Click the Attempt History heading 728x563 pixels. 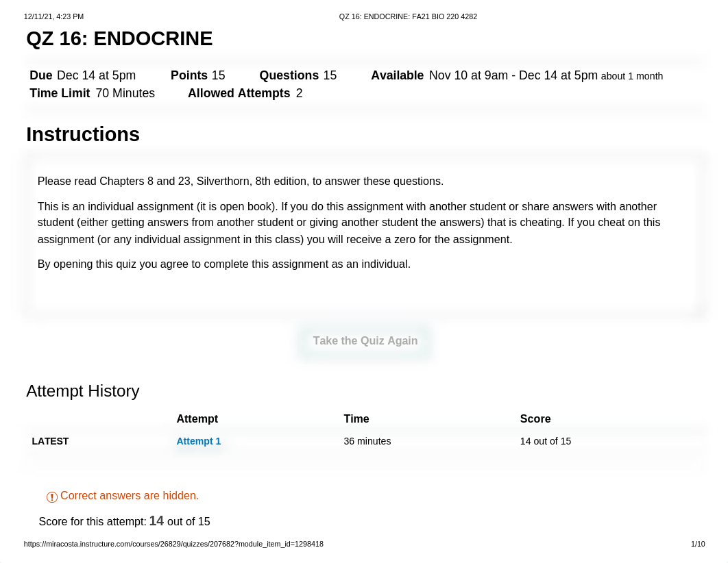[83, 391]
